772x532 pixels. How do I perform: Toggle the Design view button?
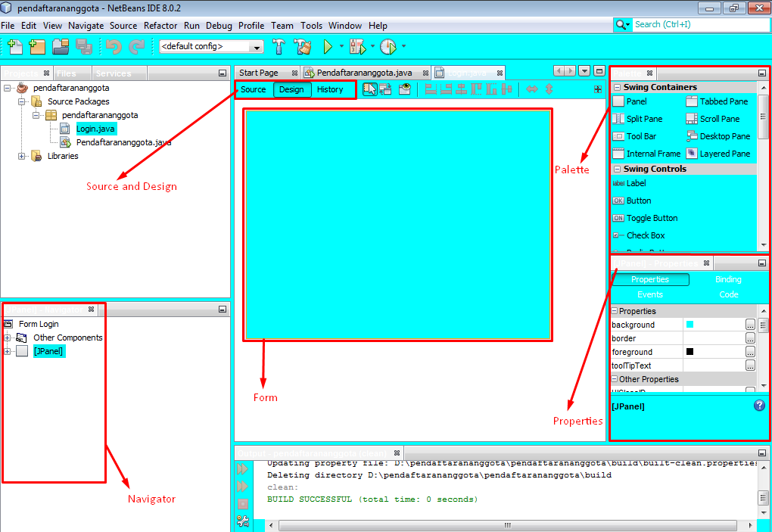291,89
